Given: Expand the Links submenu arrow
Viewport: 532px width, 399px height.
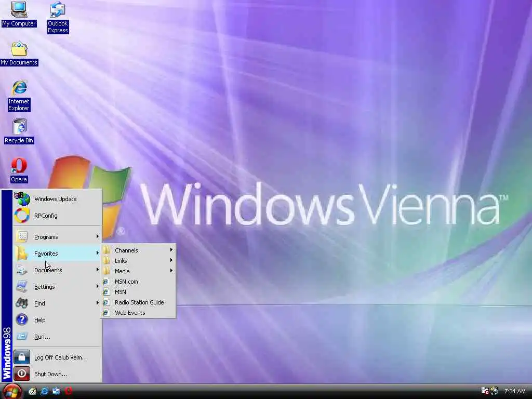Looking at the screenshot, I should (171, 260).
